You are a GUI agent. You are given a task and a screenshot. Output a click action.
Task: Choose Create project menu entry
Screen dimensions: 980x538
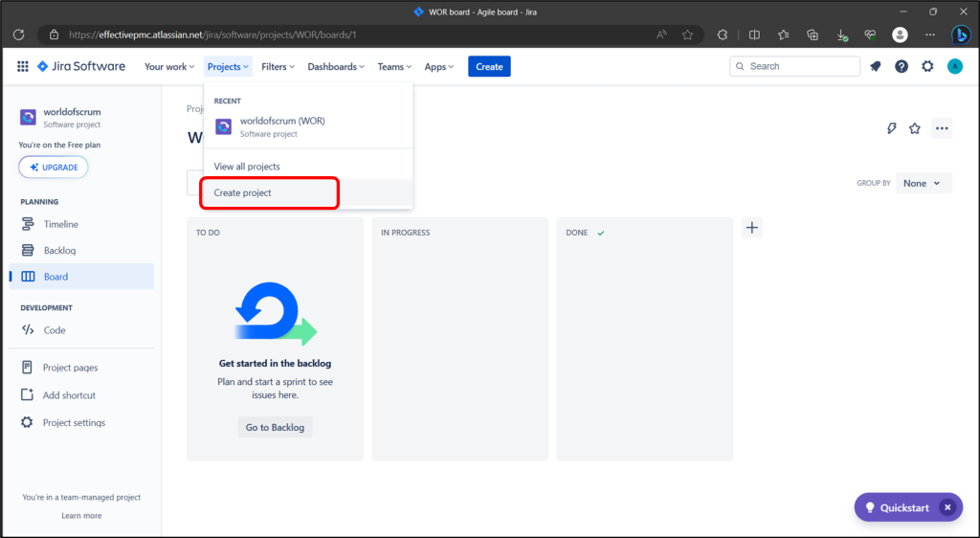[308, 192]
